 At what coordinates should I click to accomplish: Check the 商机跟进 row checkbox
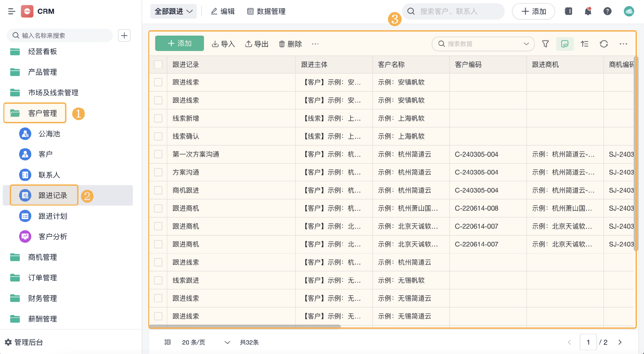tap(158, 190)
